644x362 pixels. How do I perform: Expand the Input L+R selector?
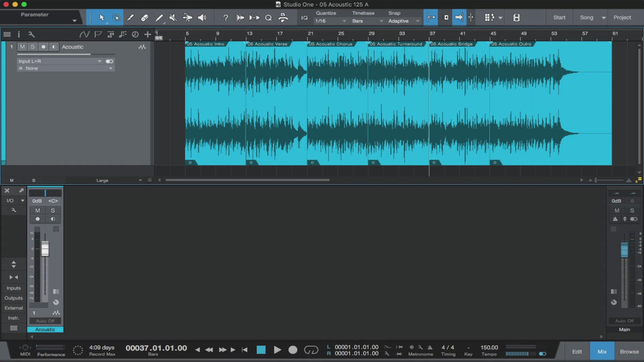(59, 61)
